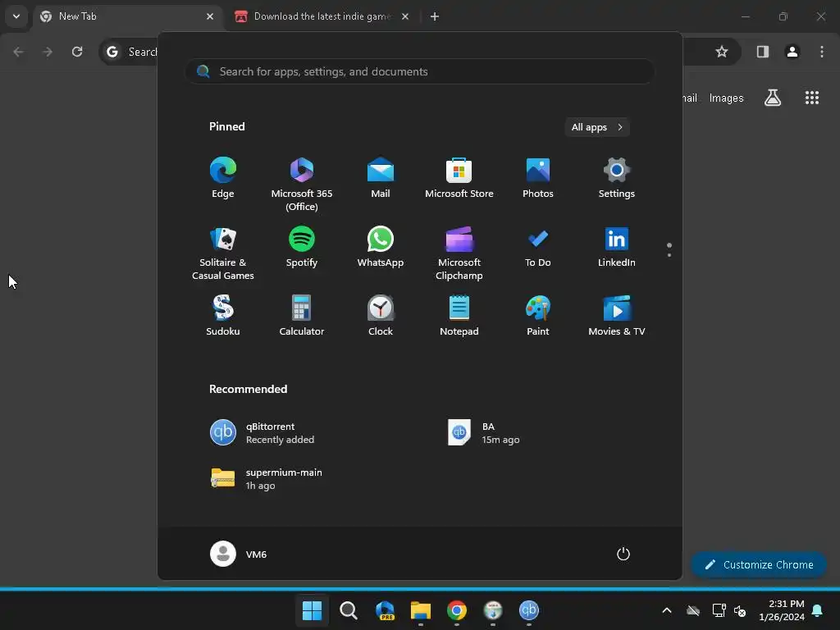Open Chrome three-dot menu

click(x=822, y=52)
